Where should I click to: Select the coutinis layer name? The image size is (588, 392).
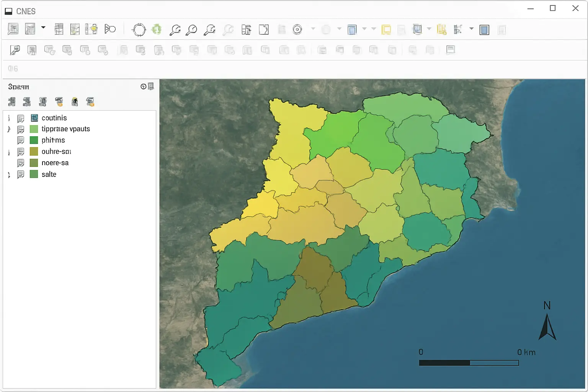point(54,118)
